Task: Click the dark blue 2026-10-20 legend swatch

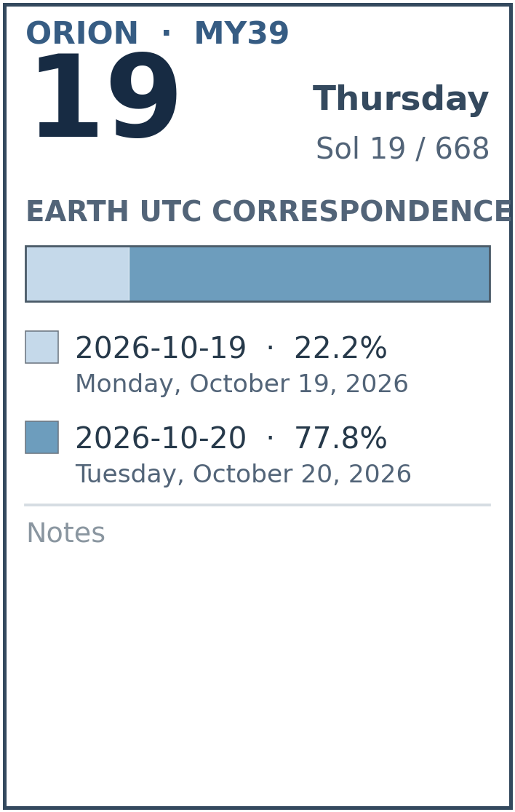Action: 42,437
